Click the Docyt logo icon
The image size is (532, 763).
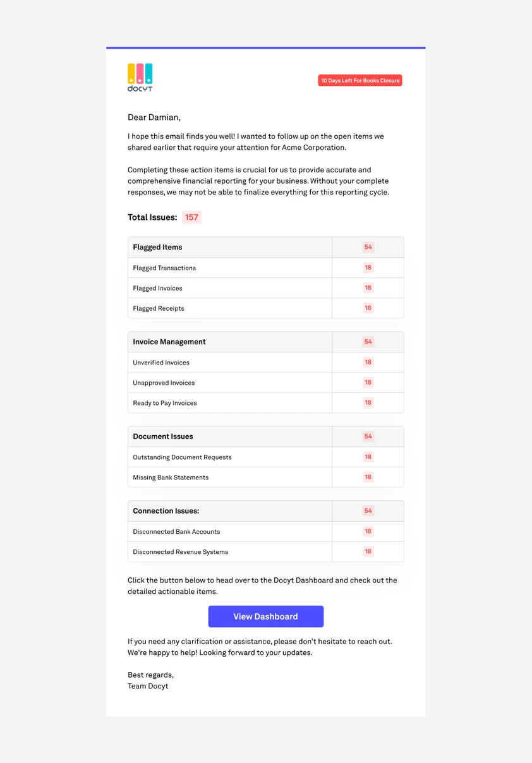[140, 77]
